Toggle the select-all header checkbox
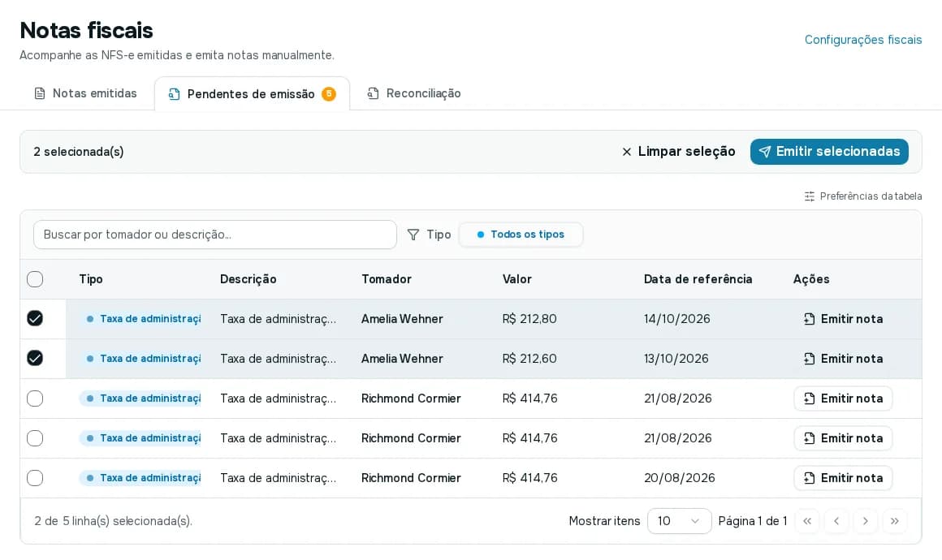Image resolution: width=942 pixels, height=560 pixels. 35,279
